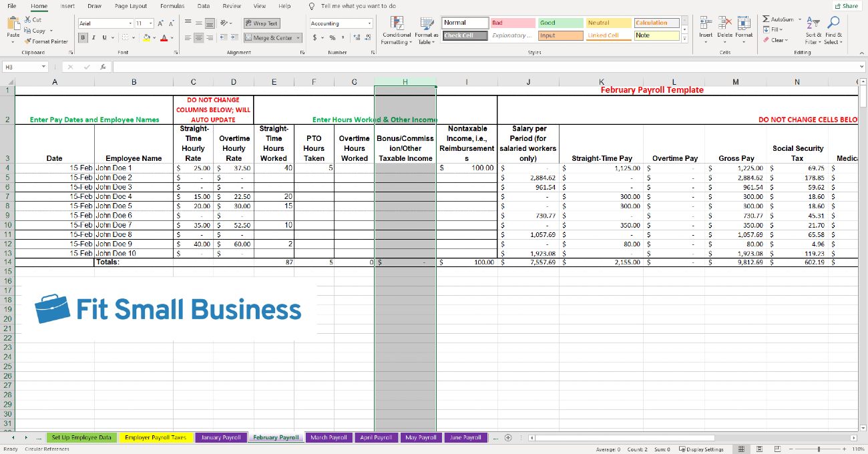Open Find & Select magnifier icon
Viewport: 868px width, 454px height.
coord(832,23)
